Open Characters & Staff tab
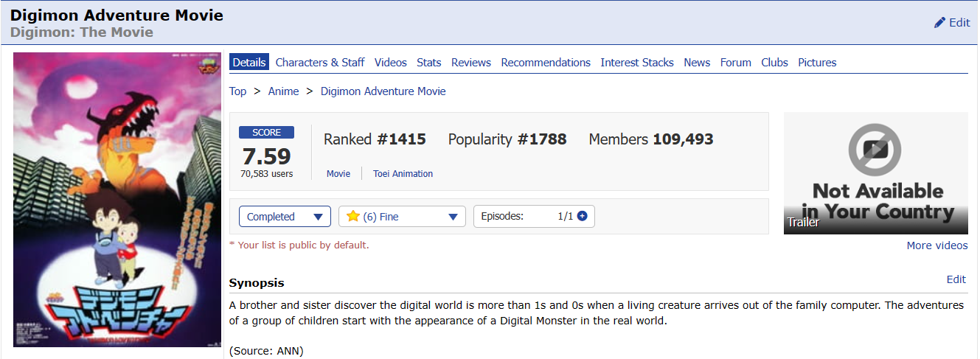This screenshot has width=980, height=359. point(320,63)
